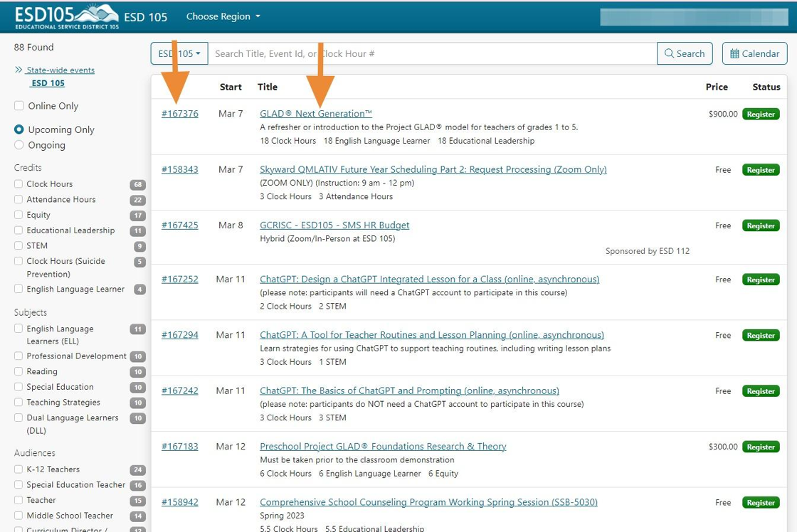The height and width of the screenshot is (532, 797).
Task: Click the ESD 105 header brand text
Action: point(145,17)
